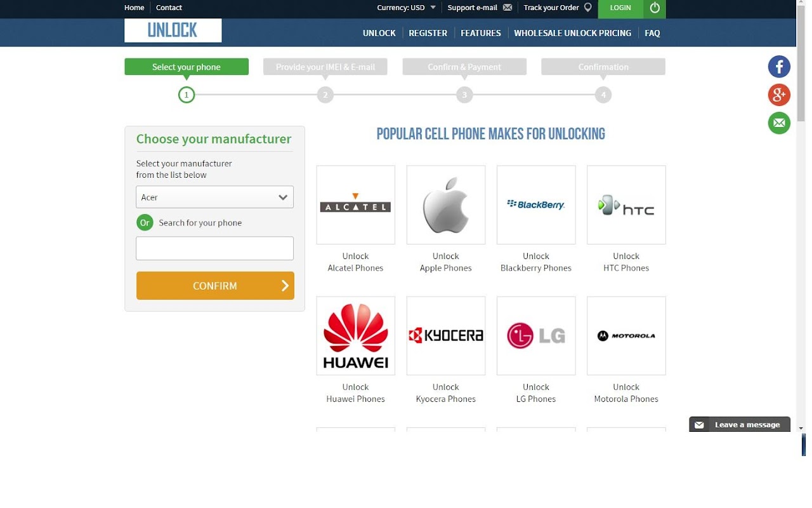Click the Unlock Huawei Phones link
This screenshot has height=508, width=812.
pos(355,393)
